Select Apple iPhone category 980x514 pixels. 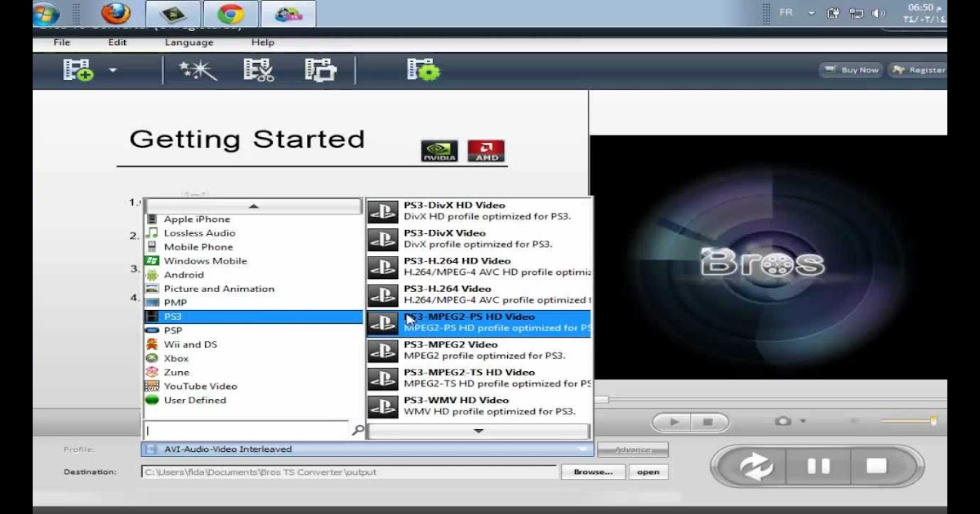(x=253, y=219)
